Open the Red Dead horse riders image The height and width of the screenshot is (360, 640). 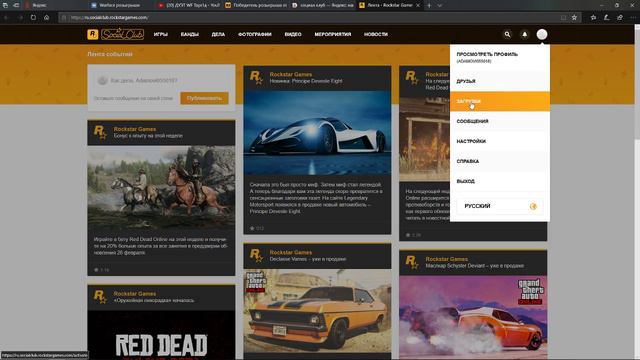click(161, 188)
